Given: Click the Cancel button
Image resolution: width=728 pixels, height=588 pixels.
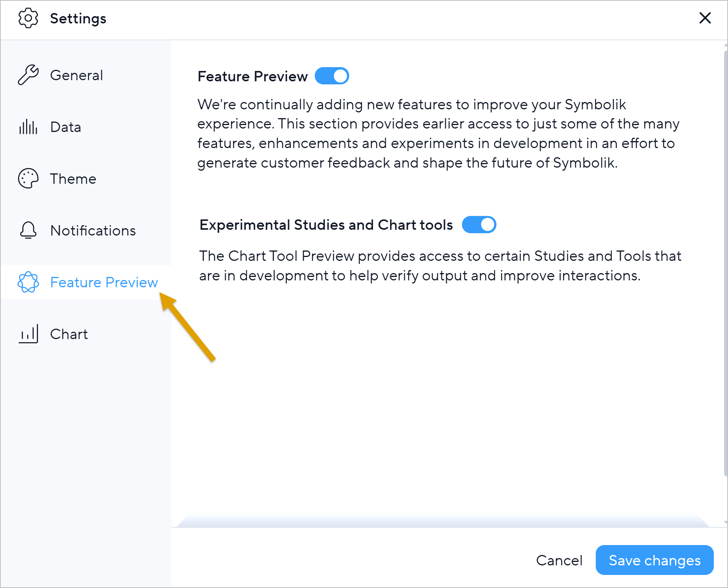Looking at the screenshot, I should [x=559, y=560].
